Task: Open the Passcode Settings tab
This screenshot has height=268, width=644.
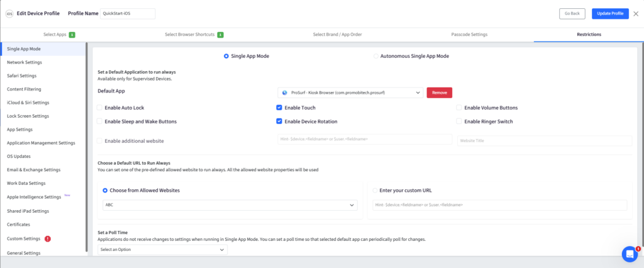Action: [x=469, y=35]
